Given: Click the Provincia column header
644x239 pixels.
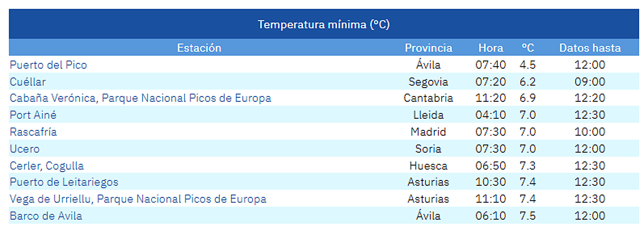Looking at the screenshot, I should point(428,48).
